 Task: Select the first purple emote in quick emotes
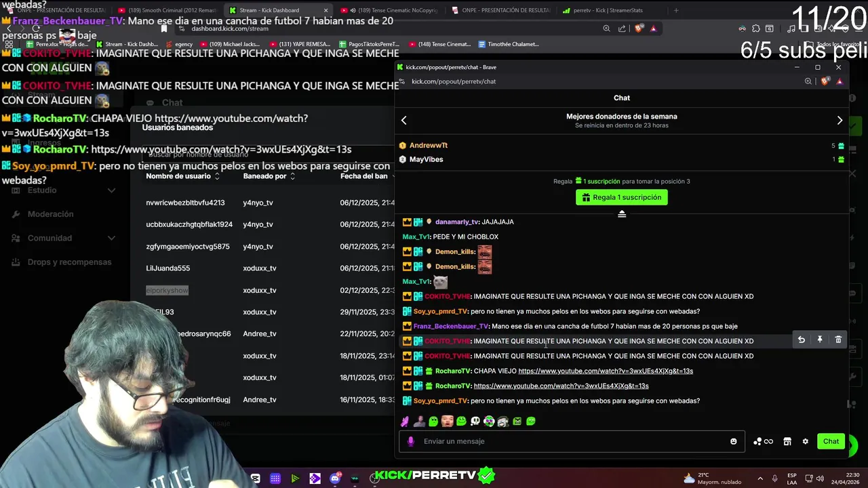(x=405, y=422)
